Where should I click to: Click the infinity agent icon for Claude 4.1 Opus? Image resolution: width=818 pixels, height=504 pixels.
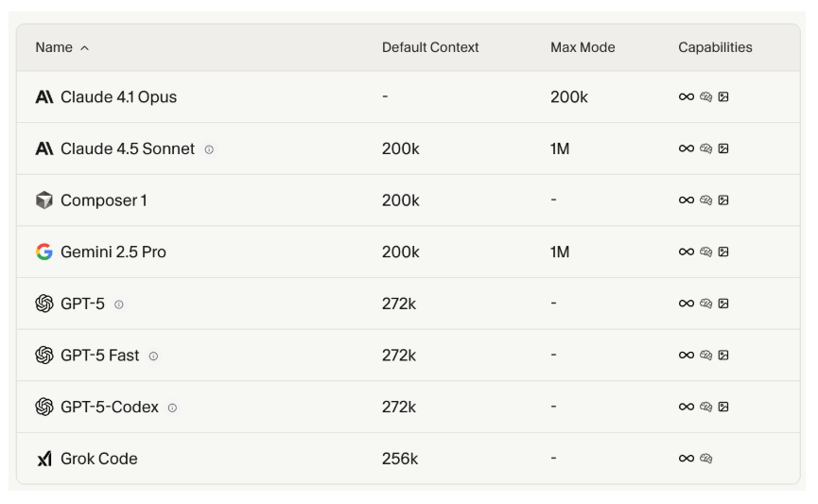687,96
